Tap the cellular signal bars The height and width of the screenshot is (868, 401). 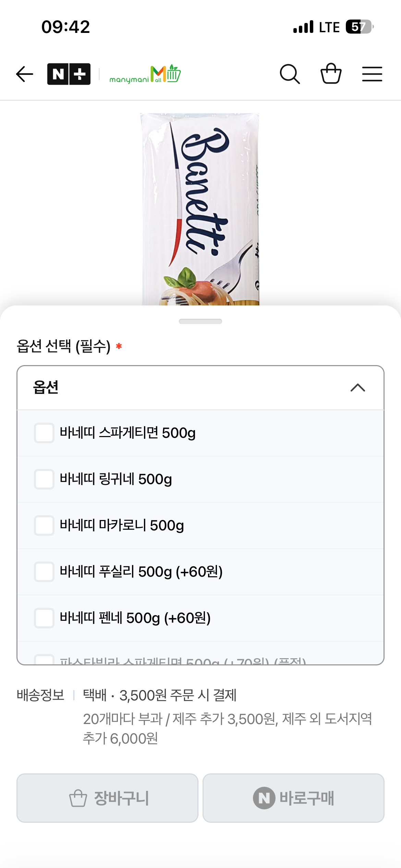pos(303,27)
